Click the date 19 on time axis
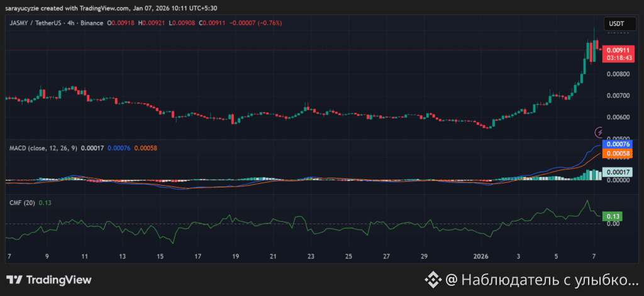 pos(235,256)
